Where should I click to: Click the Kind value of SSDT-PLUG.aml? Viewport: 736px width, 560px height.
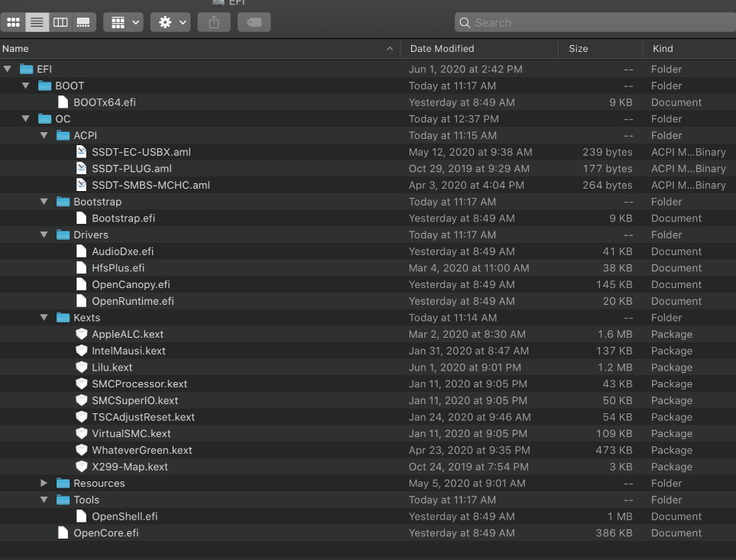click(688, 168)
